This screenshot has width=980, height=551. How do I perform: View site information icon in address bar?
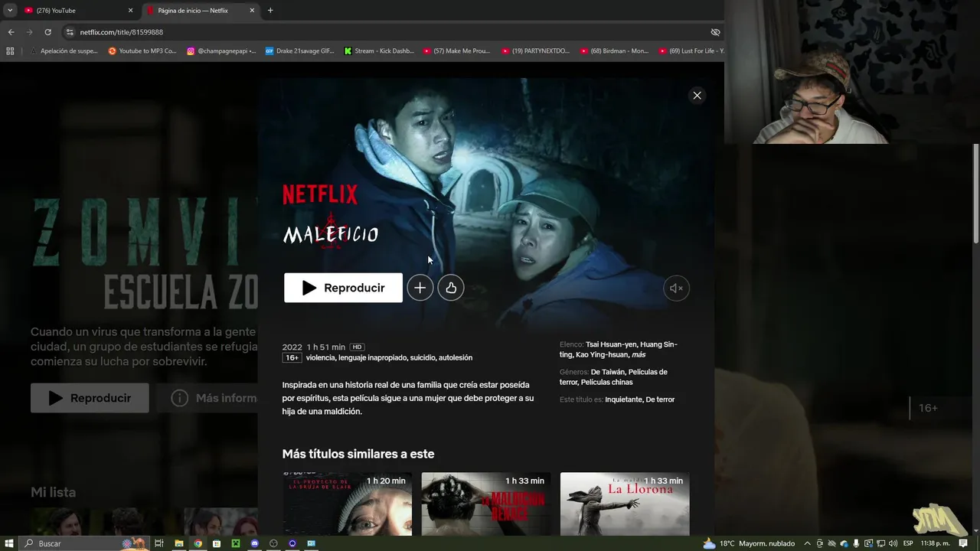click(x=70, y=32)
